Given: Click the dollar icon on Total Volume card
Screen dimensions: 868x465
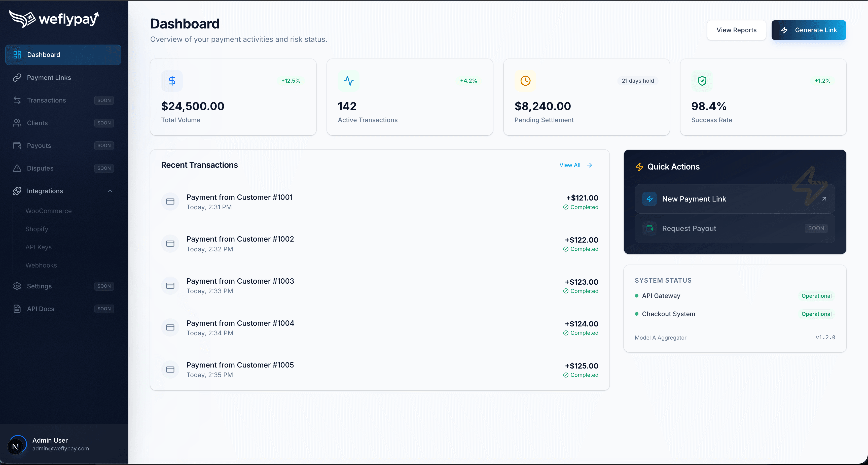Looking at the screenshot, I should tap(172, 81).
